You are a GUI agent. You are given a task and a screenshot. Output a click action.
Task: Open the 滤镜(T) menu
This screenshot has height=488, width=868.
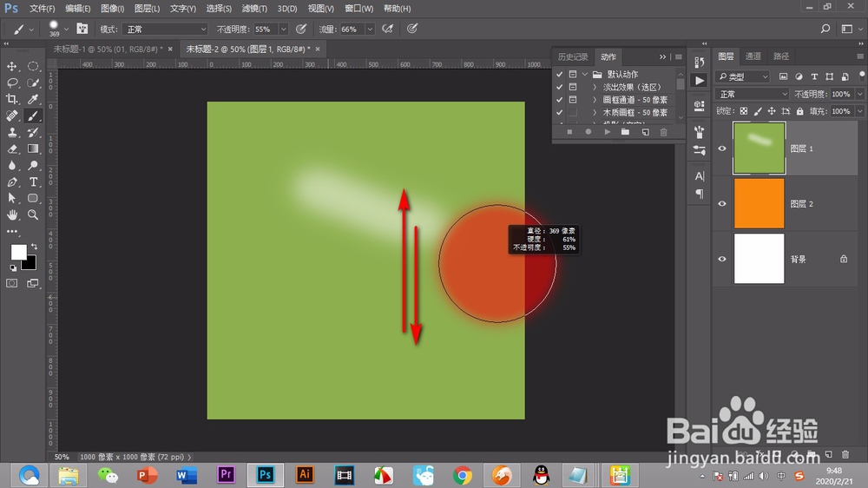254,9
